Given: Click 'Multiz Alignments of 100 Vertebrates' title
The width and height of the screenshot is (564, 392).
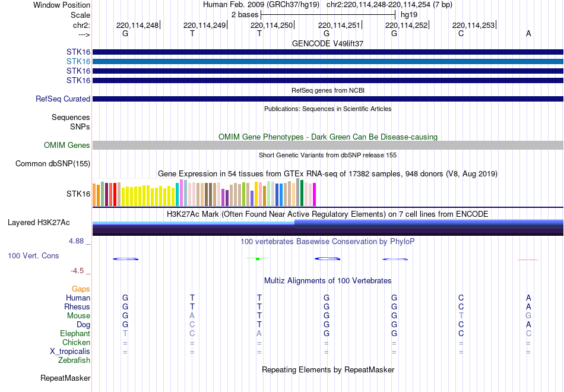Looking at the screenshot, I should coord(328,281).
